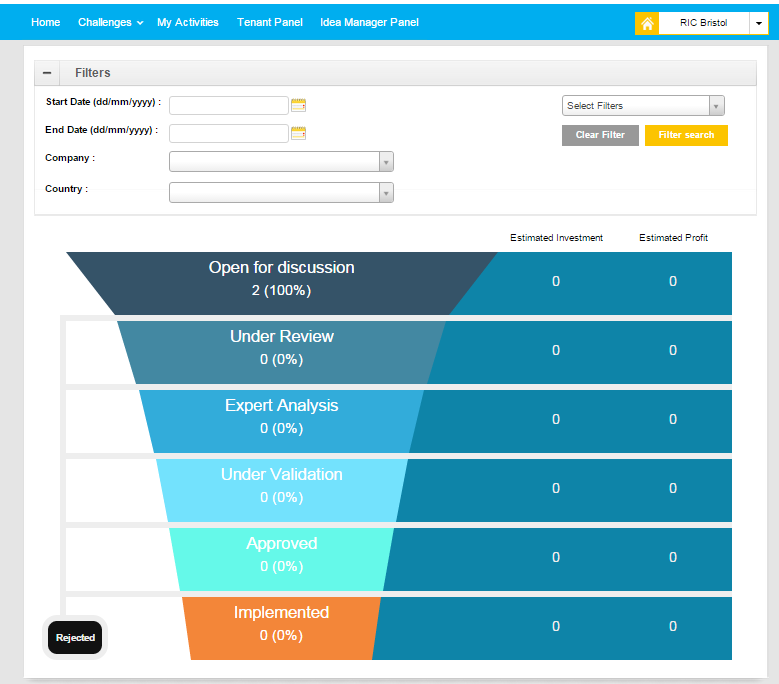Viewport: 779px width, 684px height.
Task: Open the Challenges menu
Action: tap(110, 22)
